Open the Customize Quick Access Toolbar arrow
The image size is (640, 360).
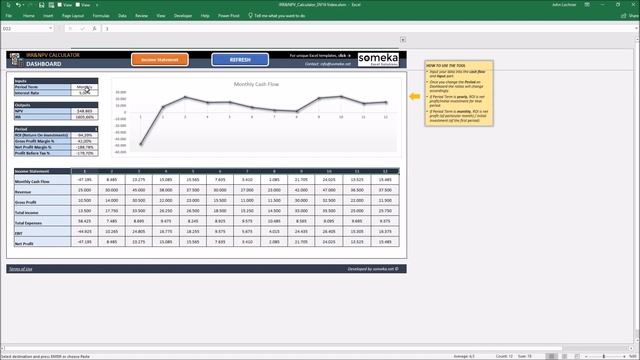[x=97, y=5]
